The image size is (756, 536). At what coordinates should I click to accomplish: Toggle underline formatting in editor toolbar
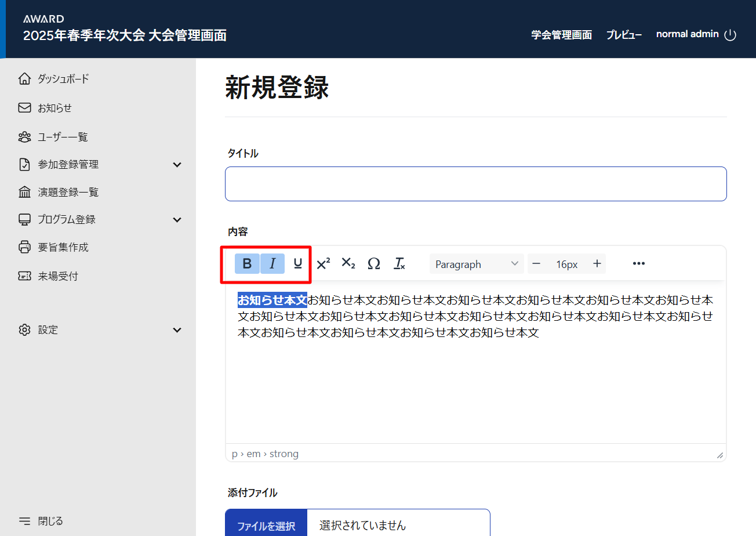coord(298,264)
